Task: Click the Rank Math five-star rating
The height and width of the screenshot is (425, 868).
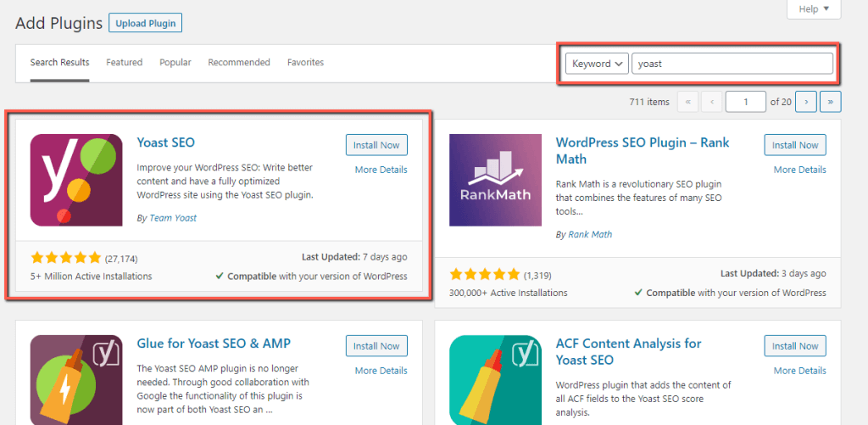Action: (485, 274)
